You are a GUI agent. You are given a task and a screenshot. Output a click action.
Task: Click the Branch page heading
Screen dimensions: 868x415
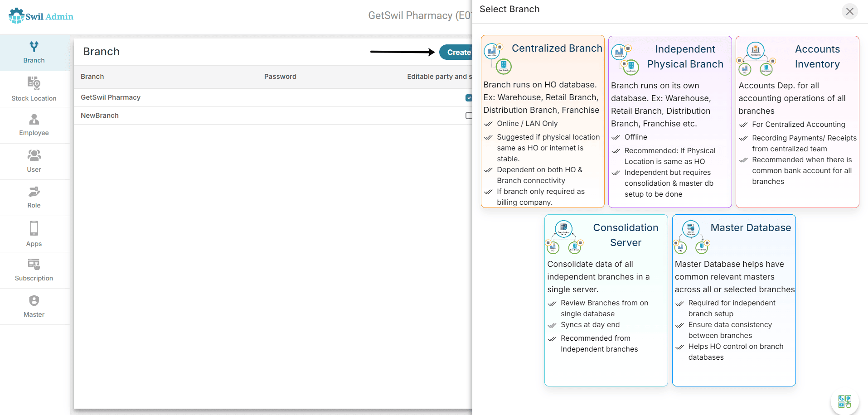[101, 52]
